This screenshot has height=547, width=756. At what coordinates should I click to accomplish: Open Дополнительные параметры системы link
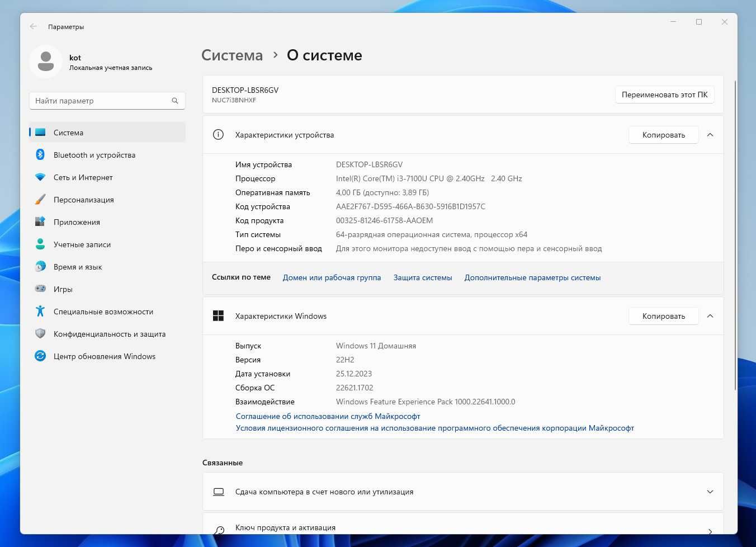532,277
